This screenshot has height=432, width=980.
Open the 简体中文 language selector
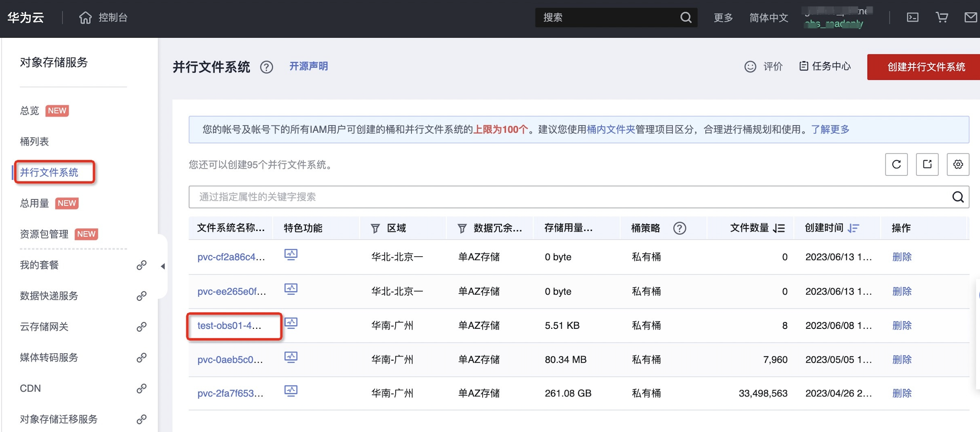pyautogui.click(x=769, y=17)
